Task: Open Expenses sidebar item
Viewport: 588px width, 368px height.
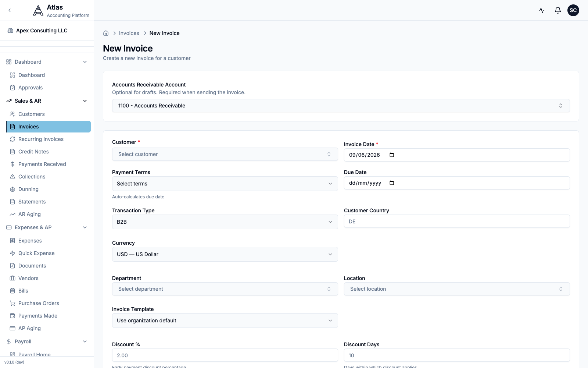Action: tap(48, 241)
